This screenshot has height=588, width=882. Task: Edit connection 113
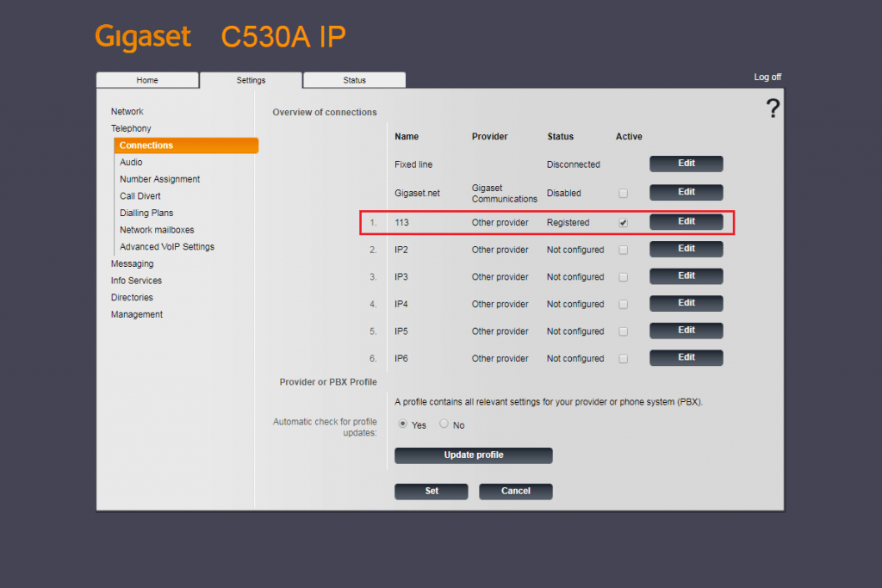point(686,221)
